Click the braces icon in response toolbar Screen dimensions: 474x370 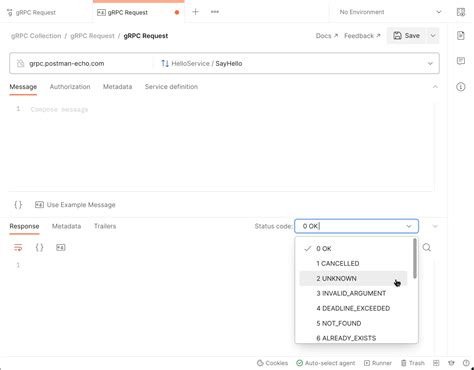pyautogui.click(x=39, y=248)
